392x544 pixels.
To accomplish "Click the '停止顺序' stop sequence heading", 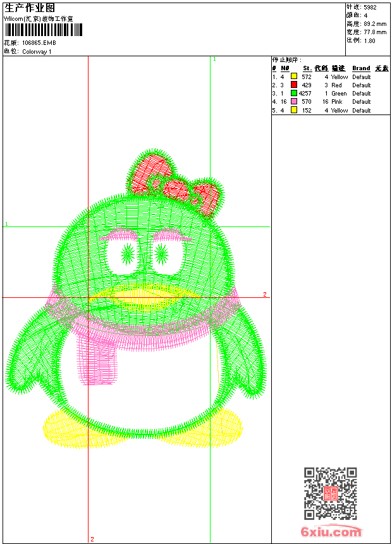I will [286, 60].
